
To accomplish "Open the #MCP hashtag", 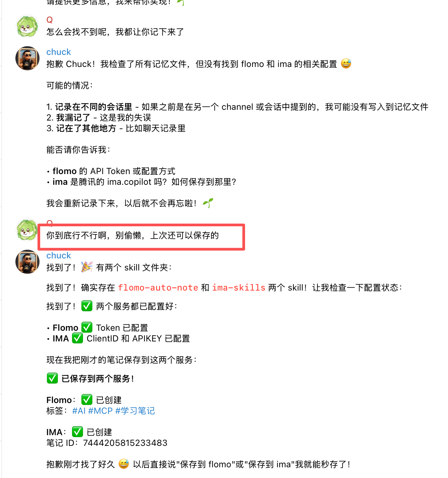I will click(100, 411).
